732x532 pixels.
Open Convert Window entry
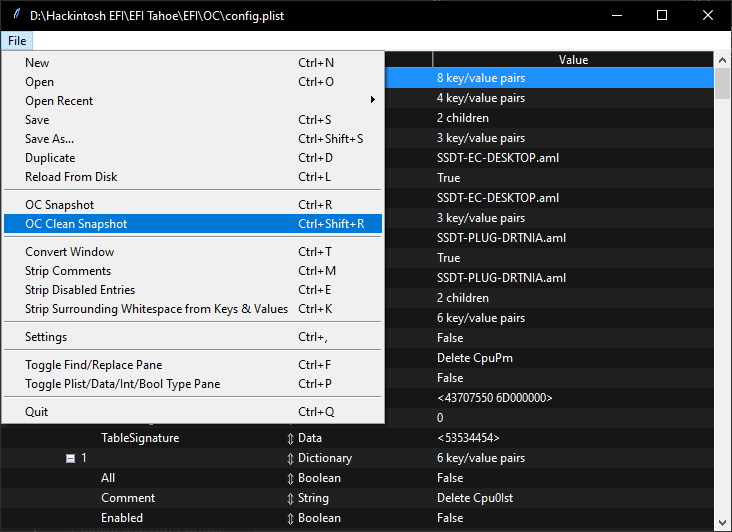(x=193, y=252)
